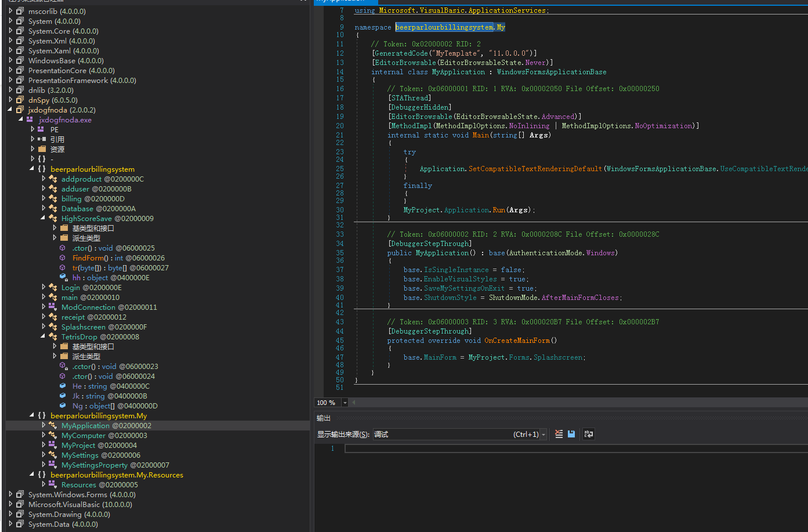Click the method icon beside tr(byte[])
The height and width of the screenshot is (532, 808).
(x=63, y=267)
